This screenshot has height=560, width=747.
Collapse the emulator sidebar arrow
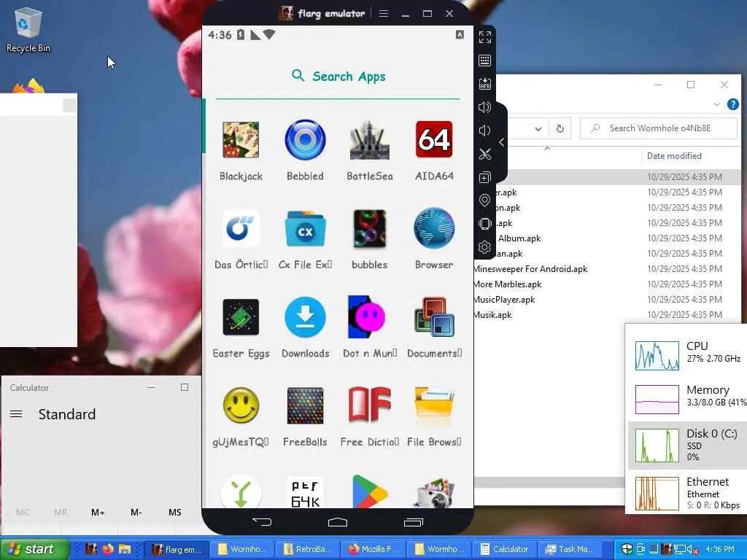(502, 142)
